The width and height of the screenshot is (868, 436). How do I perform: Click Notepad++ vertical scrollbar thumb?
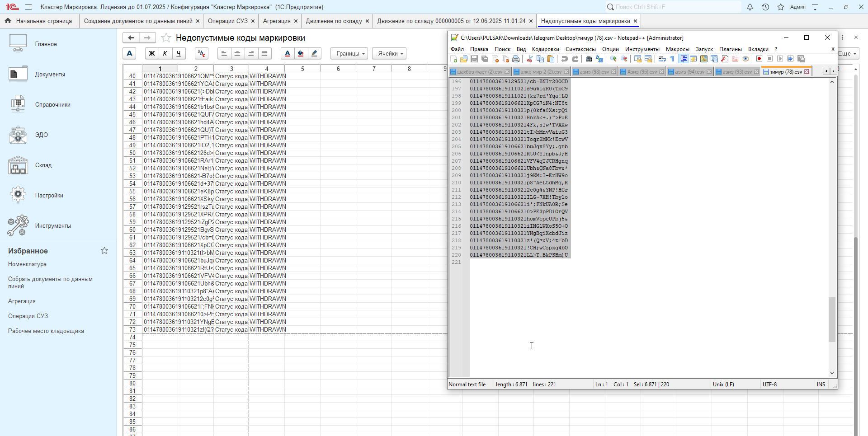coord(832,319)
